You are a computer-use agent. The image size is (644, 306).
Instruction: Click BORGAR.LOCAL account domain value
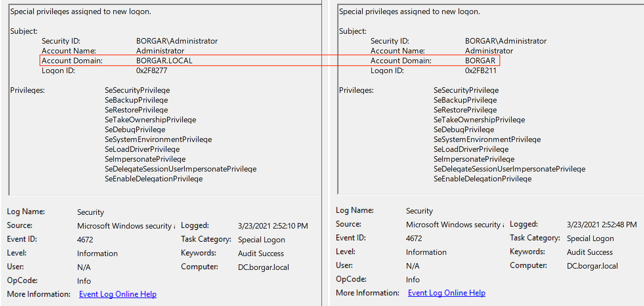click(x=164, y=61)
